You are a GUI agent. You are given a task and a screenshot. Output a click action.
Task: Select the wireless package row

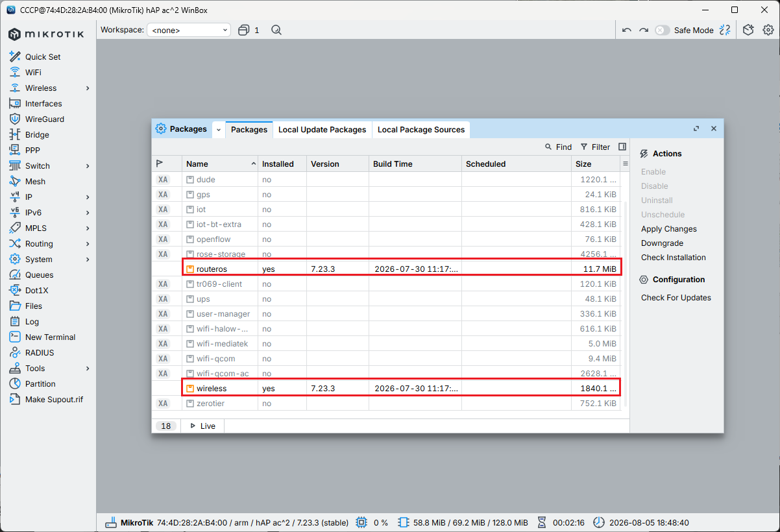click(387, 388)
